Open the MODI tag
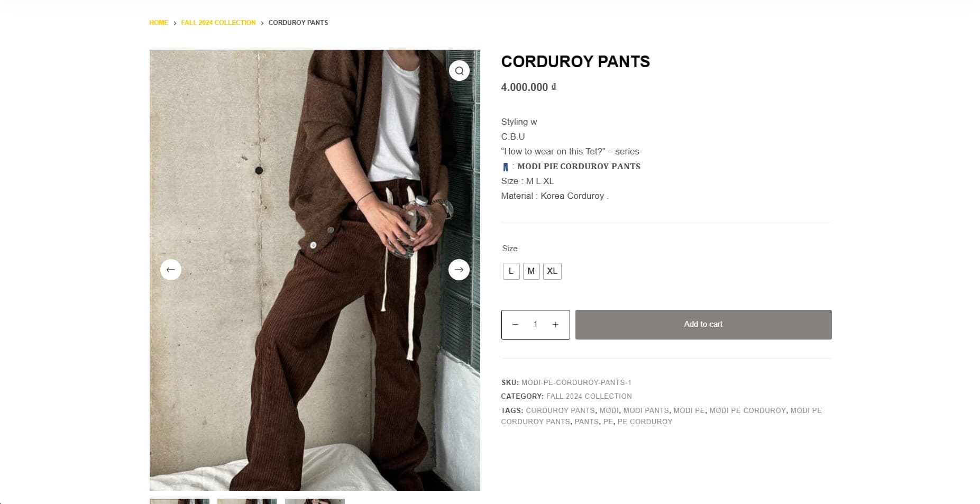980x504 pixels. click(609, 410)
